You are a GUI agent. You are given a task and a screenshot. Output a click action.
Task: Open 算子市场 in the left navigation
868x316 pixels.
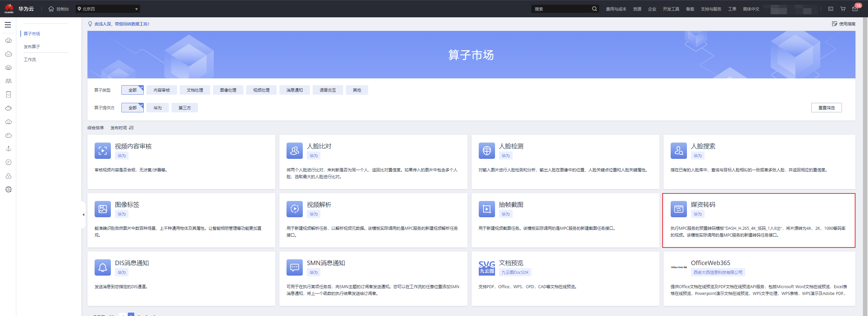[x=32, y=34]
